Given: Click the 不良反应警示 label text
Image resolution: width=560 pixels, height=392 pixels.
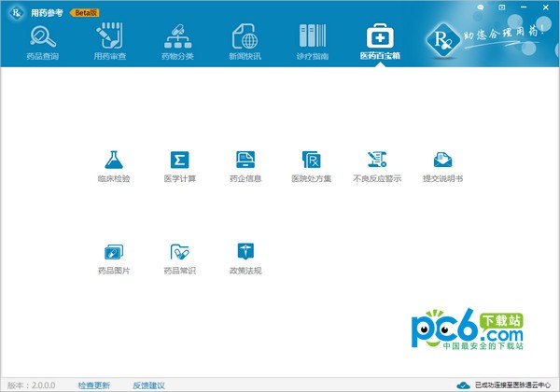Looking at the screenshot, I should pyautogui.click(x=377, y=178).
